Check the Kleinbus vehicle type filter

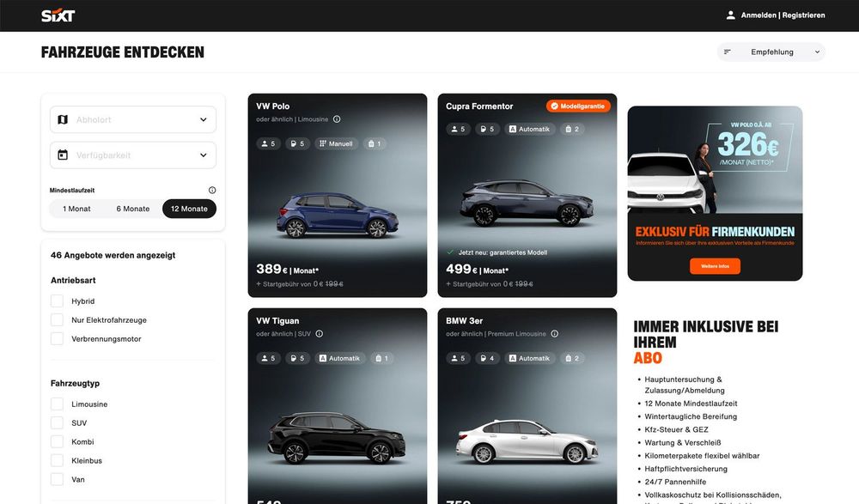coord(57,461)
